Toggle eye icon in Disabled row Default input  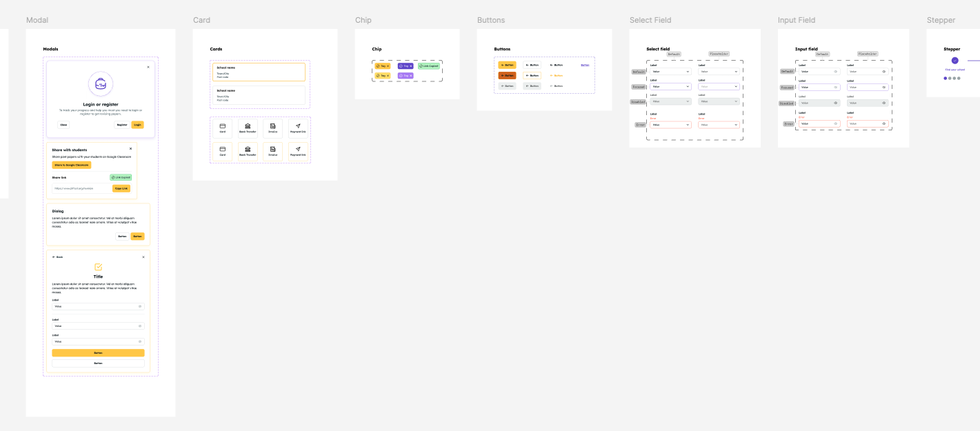pos(836,103)
